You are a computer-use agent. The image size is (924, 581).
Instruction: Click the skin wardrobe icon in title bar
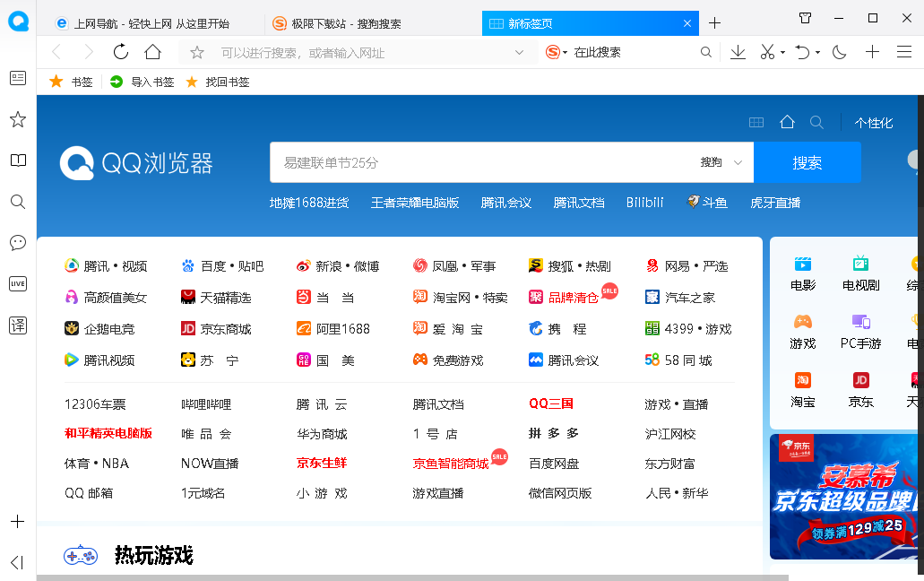point(805,18)
